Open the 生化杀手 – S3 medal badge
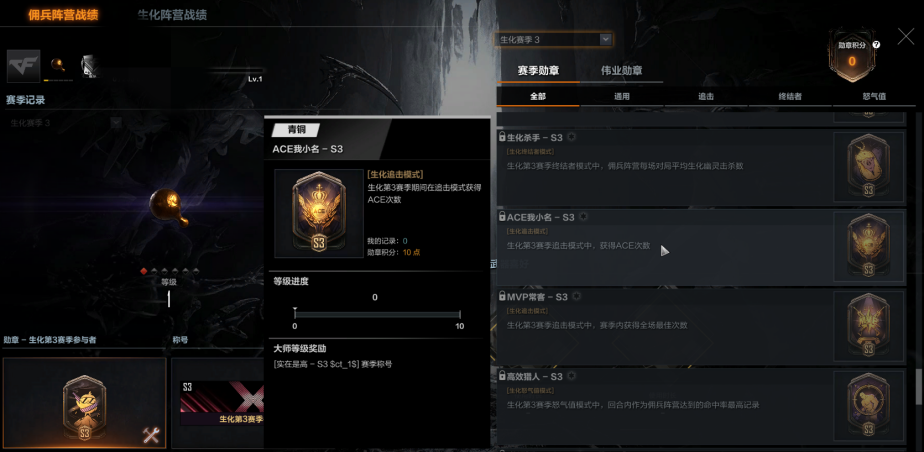The height and width of the screenshot is (452, 924). (869, 166)
